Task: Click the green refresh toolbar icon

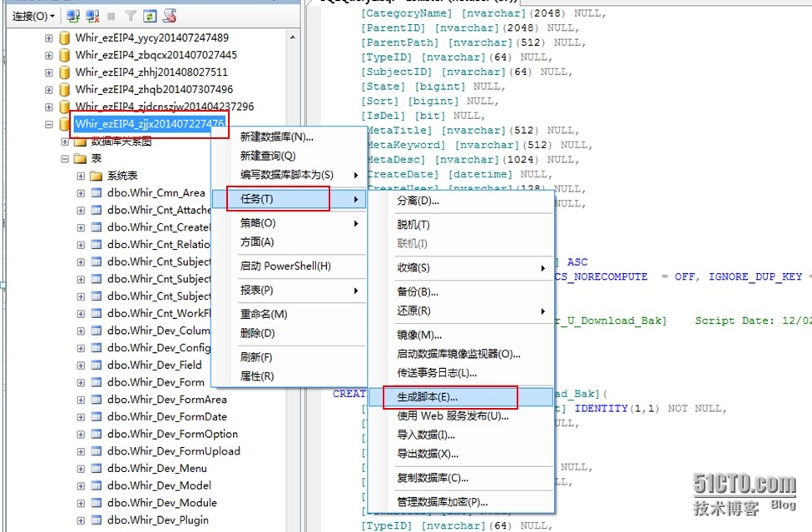Action: (x=150, y=17)
